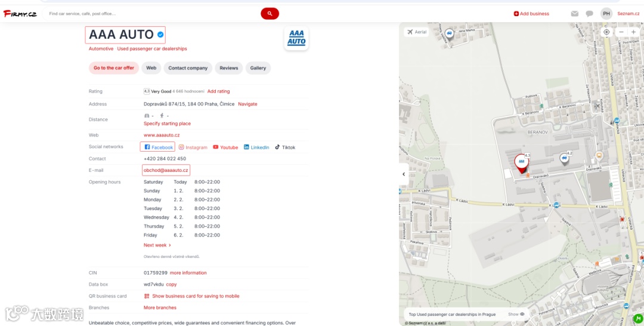Image resolution: width=644 pixels, height=326 pixels.
Task: Click the 4.3 rating badge
Action: click(x=147, y=91)
